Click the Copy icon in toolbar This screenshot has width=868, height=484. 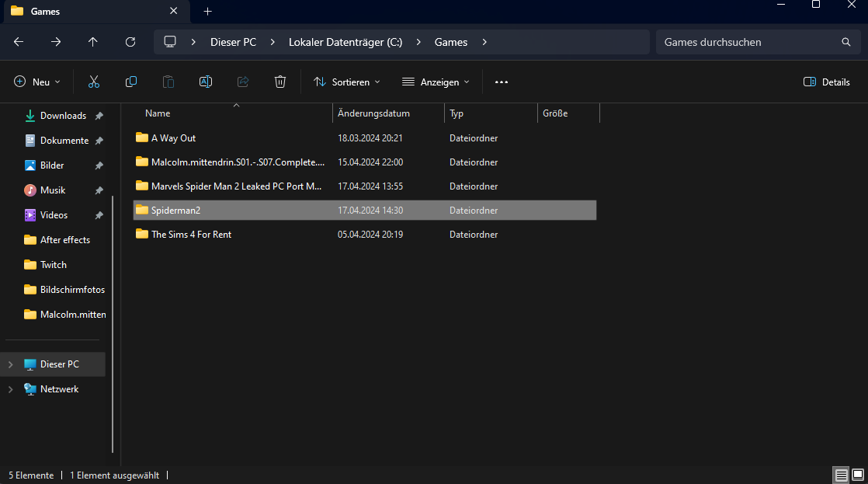131,82
